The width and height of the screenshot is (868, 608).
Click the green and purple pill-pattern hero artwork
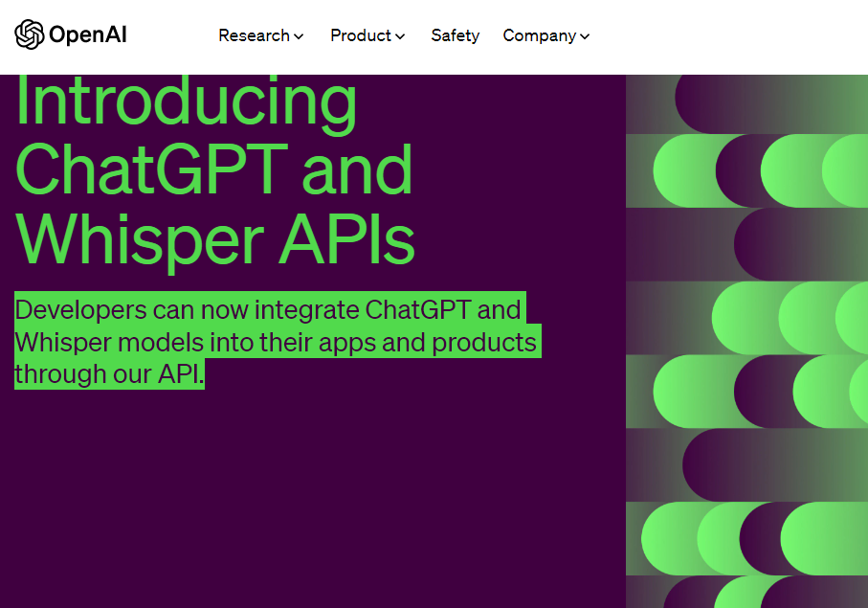[746, 341]
